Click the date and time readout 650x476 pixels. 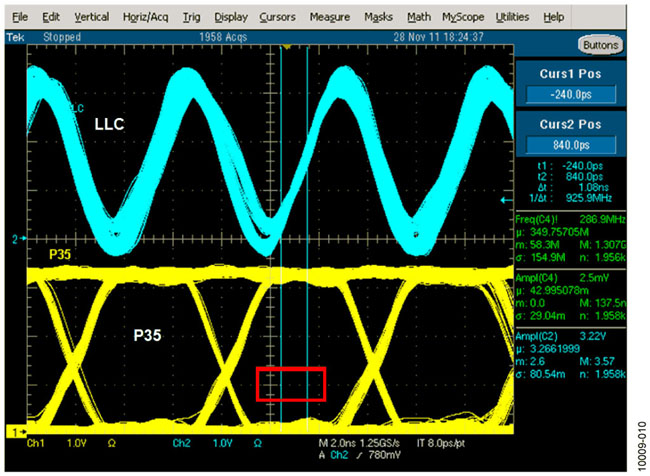[x=439, y=37]
